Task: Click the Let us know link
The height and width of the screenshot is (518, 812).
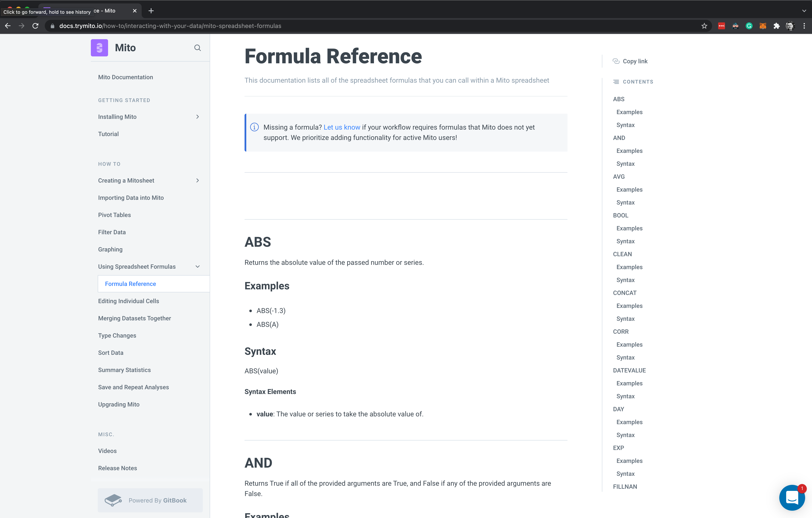Action: [x=342, y=127]
